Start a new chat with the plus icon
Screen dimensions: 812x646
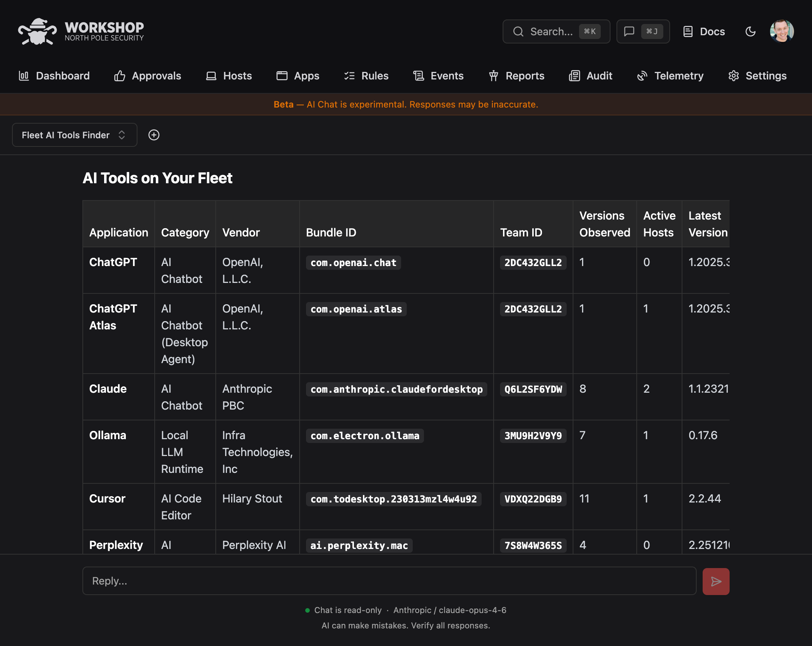[154, 135]
